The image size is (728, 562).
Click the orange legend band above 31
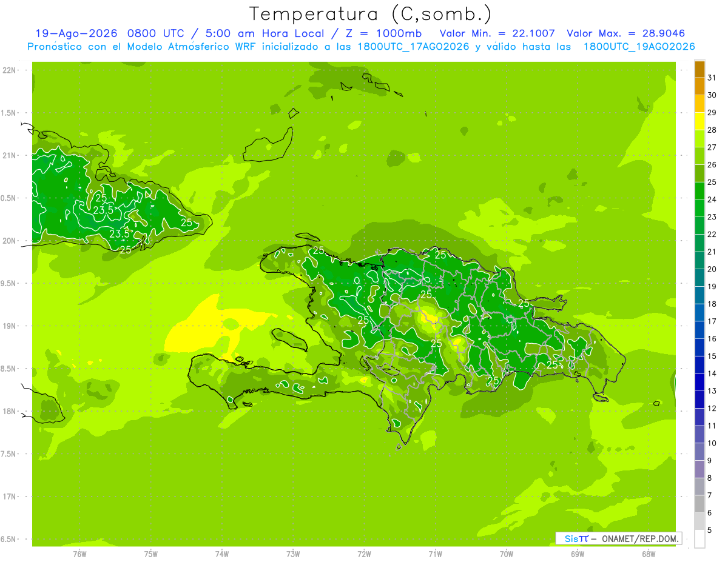click(x=699, y=69)
